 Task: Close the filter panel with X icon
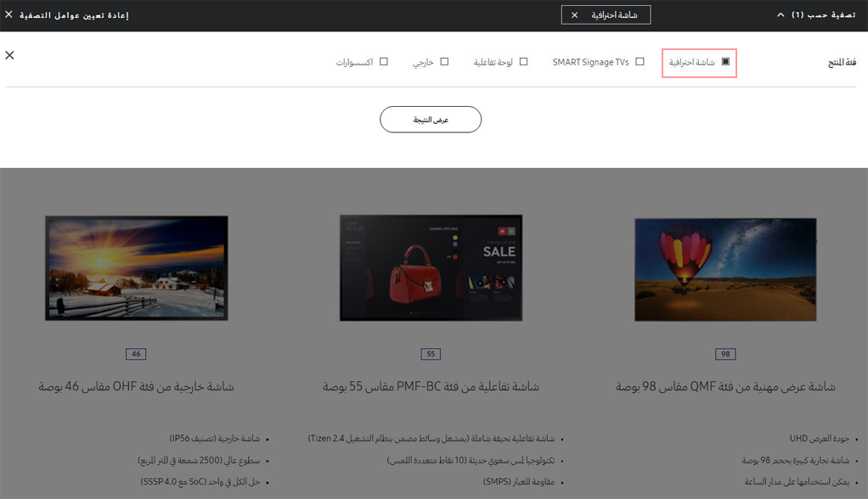[9, 55]
